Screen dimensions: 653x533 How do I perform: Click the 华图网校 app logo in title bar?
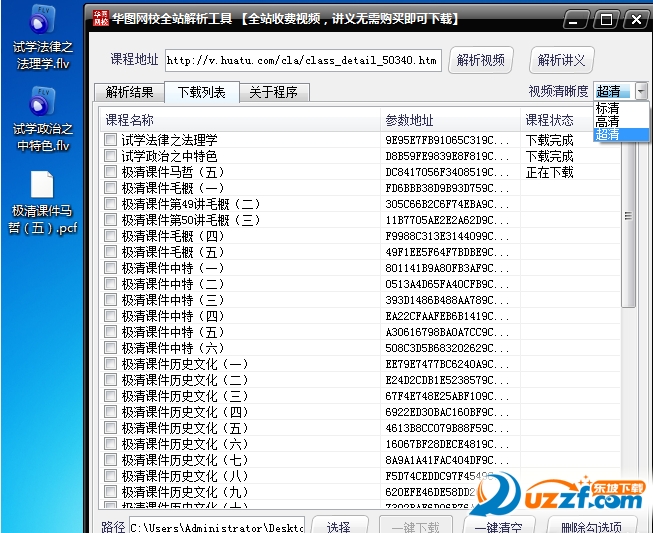(x=101, y=17)
